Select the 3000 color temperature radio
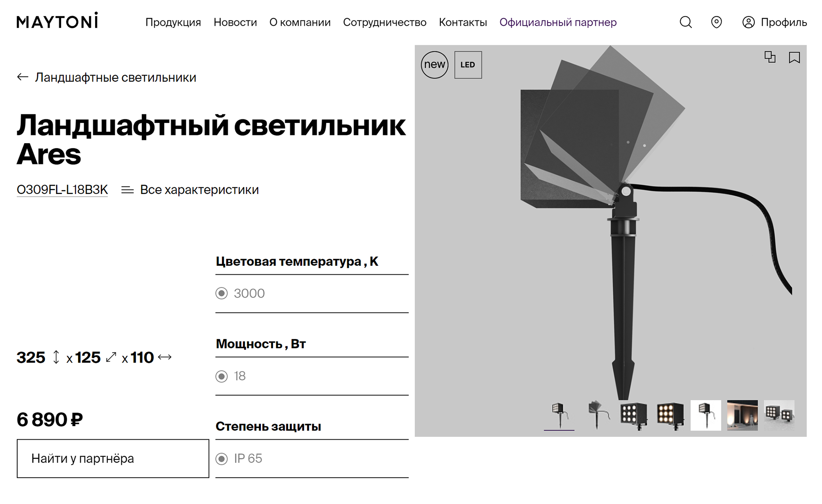This screenshot has height=504, width=822. tap(221, 294)
